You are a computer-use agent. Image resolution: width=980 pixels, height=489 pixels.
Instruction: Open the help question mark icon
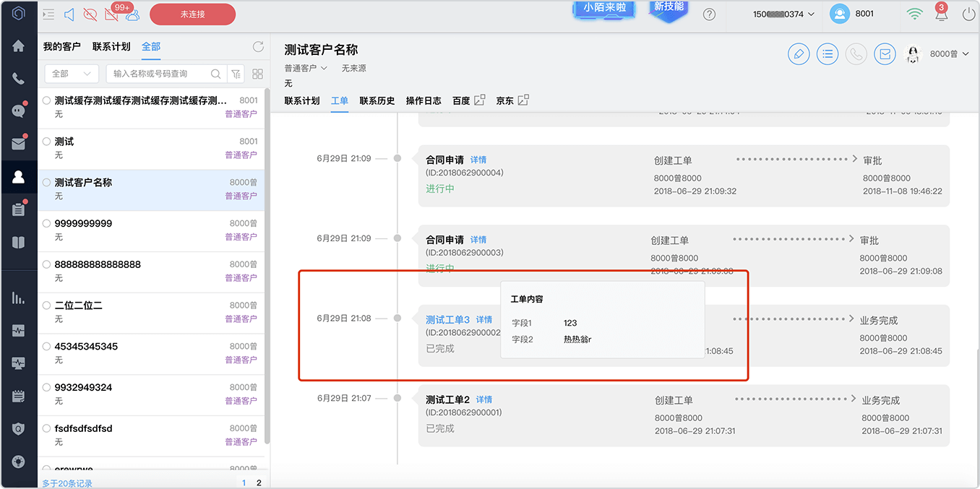point(709,14)
